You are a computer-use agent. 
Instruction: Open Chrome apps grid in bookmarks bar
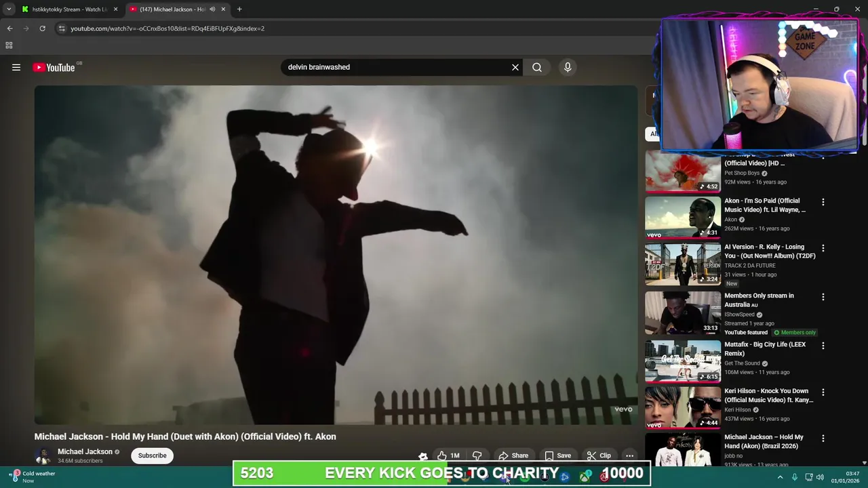click(x=9, y=45)
